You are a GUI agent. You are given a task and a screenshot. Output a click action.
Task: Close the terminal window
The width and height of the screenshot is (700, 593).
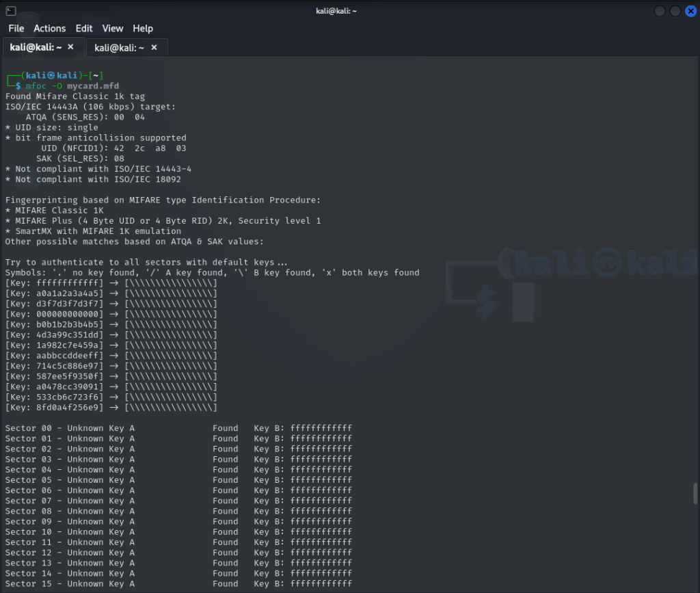689,11
